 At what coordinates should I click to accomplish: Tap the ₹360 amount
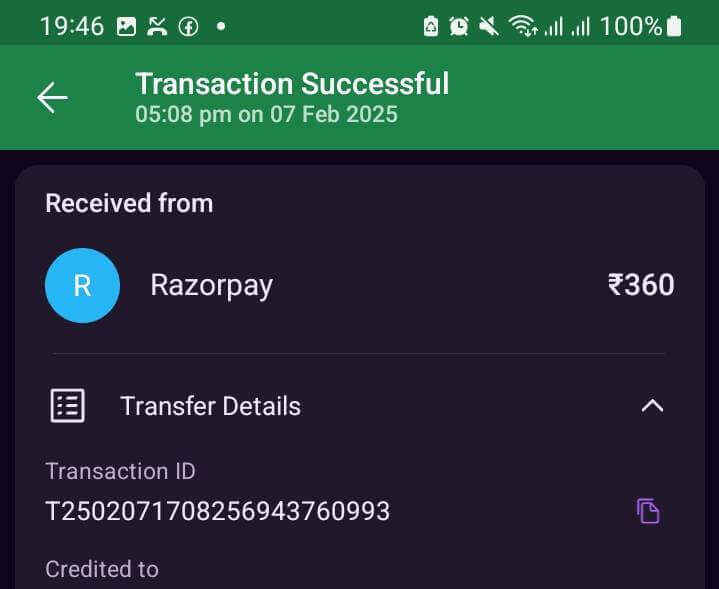coord(641,285)
